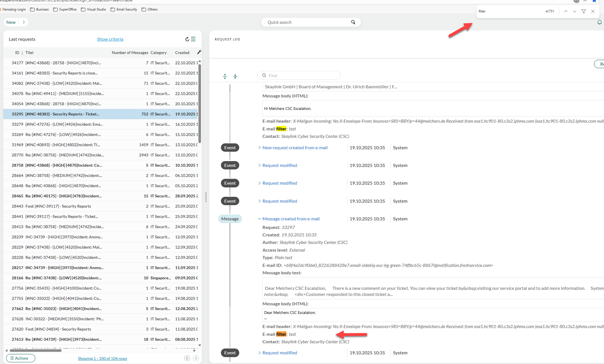The image size is (604, 364).
Task: Open the Visual Studio bookmark folder
Action: (x=93, y=9)
